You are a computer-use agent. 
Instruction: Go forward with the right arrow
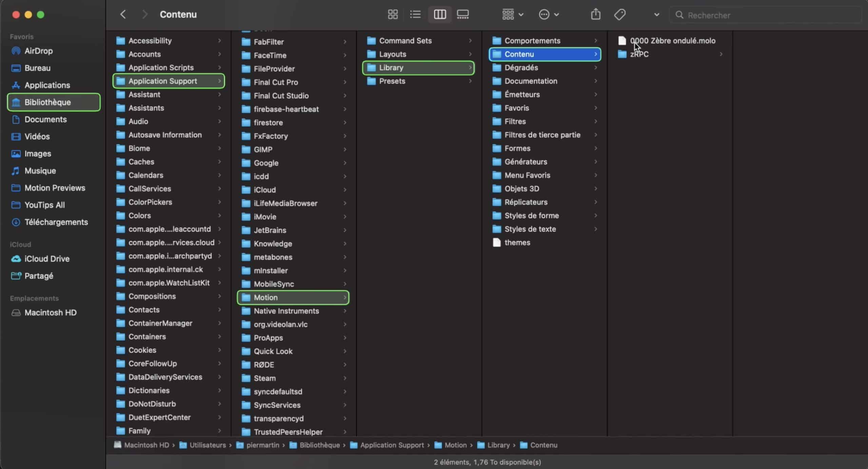tap(145, 14)
